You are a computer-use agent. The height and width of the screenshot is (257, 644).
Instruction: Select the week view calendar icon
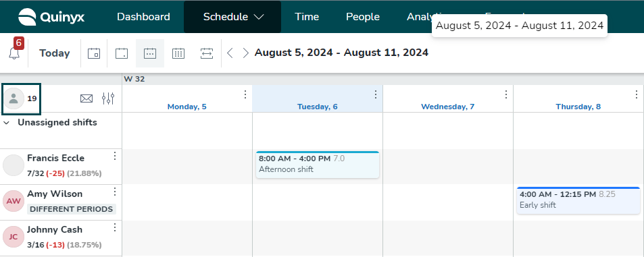150,53
